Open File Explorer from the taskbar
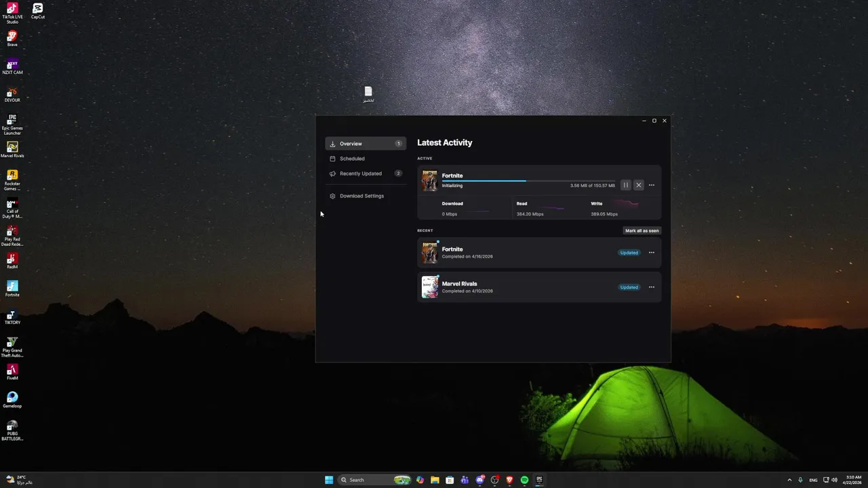Screen dimensions: 868x488 pyautogui.click(x=435, y=480)
